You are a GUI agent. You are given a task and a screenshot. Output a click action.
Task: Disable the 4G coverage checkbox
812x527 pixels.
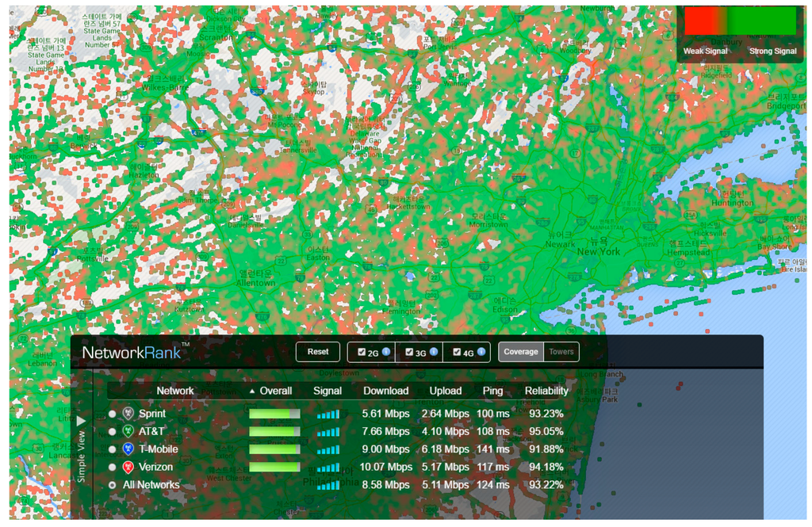pyautogui.click(x=457, y=353)
